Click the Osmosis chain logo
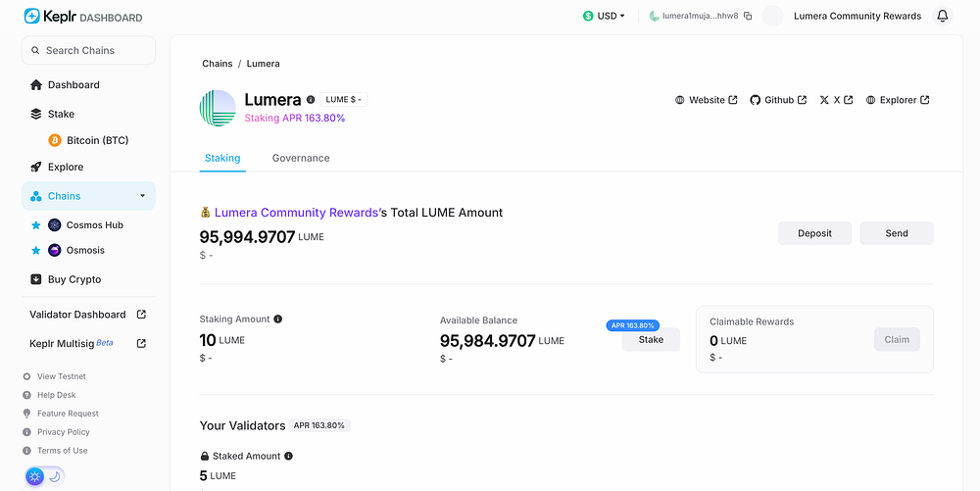The image size is (980, 491). coord(54,250)
